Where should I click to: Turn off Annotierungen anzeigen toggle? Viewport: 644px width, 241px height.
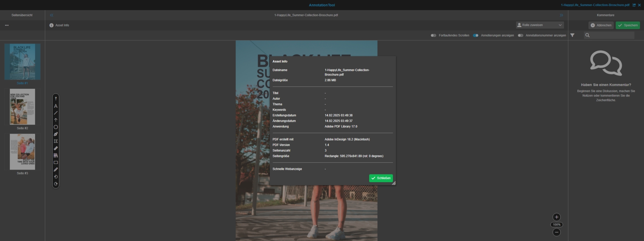point(476,35)
